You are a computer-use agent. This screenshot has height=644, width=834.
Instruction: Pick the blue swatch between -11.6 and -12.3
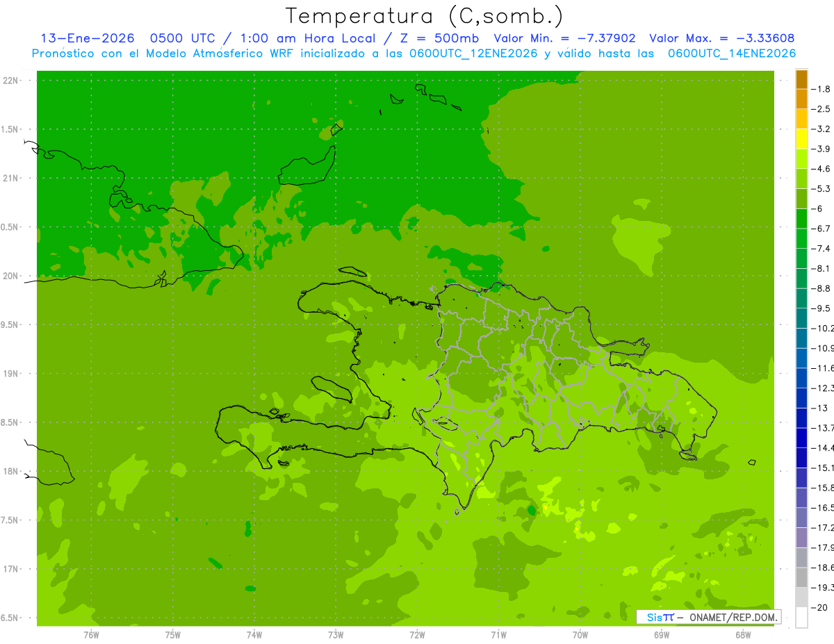(x=801, y=378)
